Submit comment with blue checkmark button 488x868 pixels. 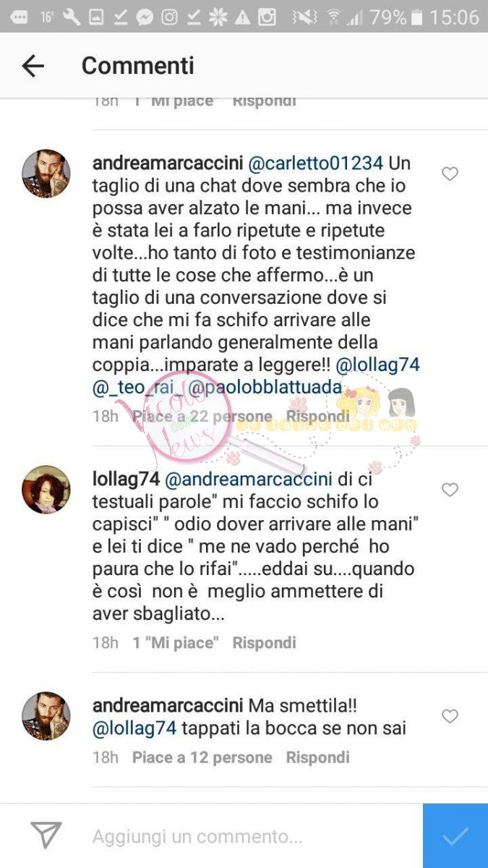[455, 835]
